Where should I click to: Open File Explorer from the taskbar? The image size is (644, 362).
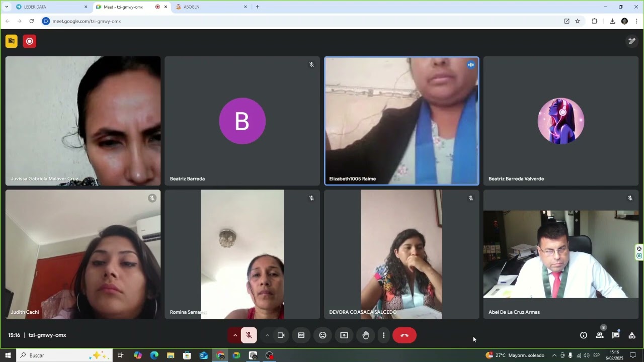171,355
